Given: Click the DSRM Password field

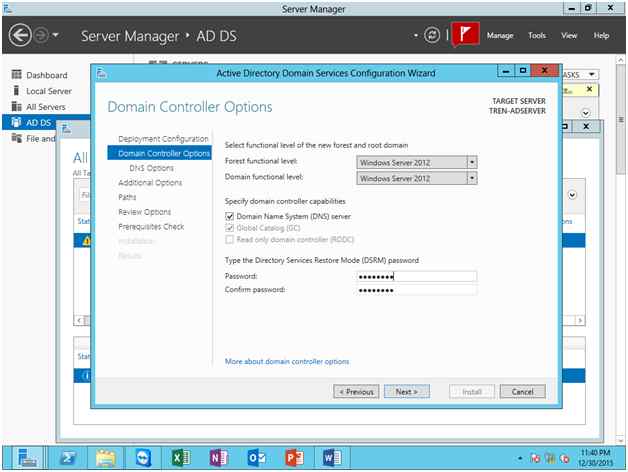Looking at the screenshot, I should coord(417,276).
